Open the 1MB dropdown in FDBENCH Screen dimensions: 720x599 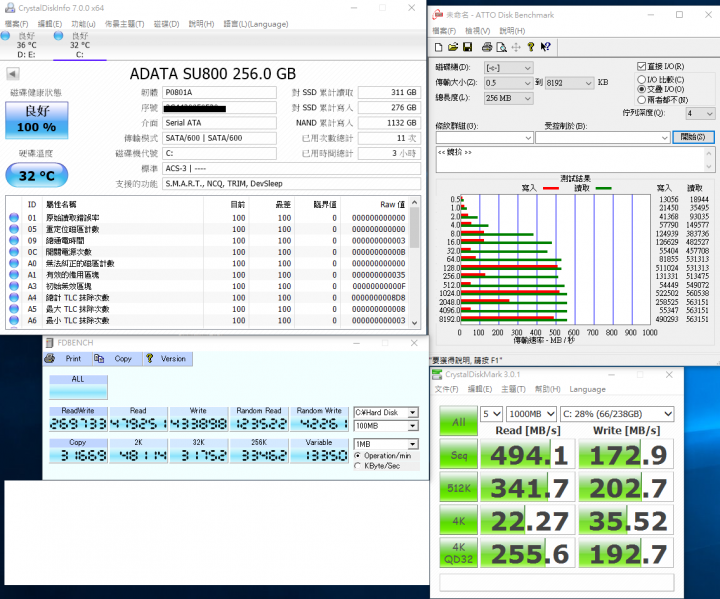[x=386, y=444]
